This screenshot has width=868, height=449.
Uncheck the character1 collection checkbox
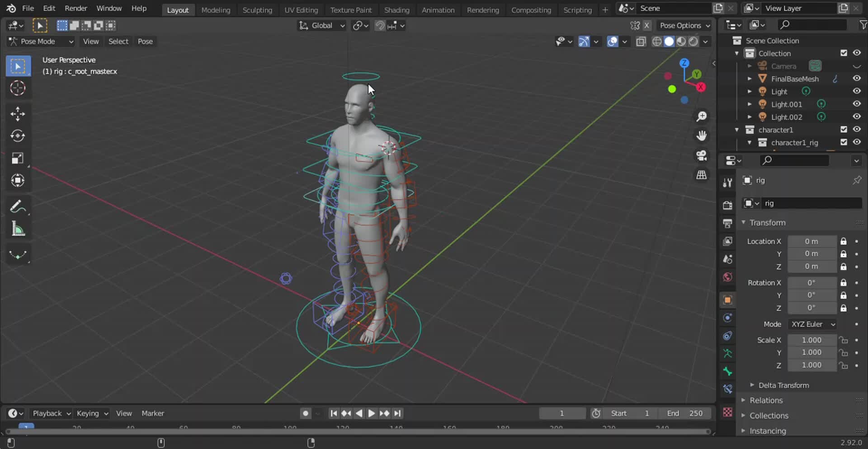point(844,129)
